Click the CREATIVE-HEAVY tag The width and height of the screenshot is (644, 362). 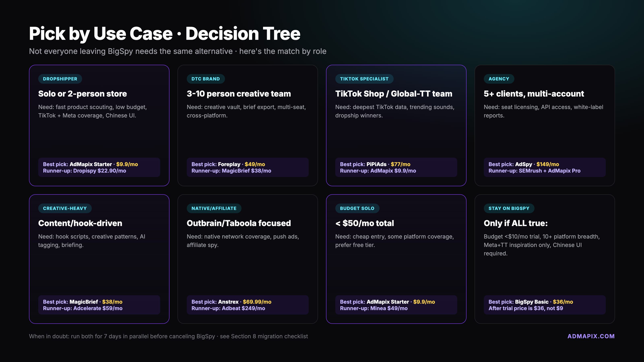65,208
